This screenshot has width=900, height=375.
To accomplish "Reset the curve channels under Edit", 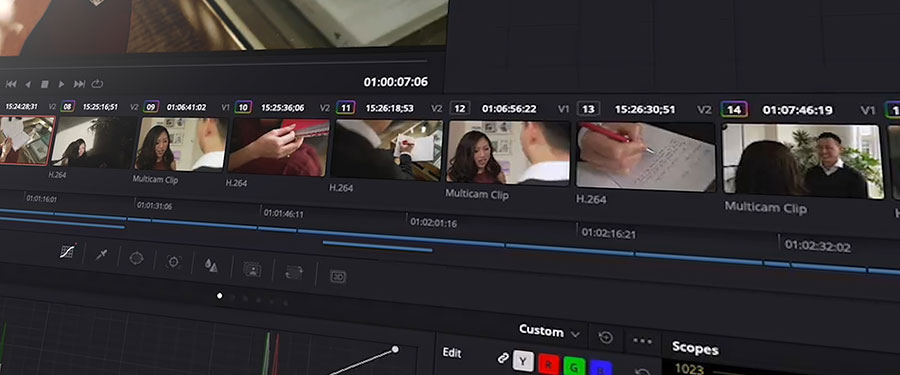I will [642, 372].
